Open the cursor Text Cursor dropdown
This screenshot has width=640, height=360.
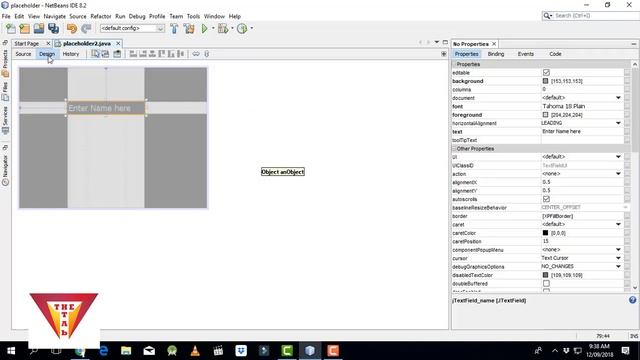pyautogui.click(x=618, y=258)
